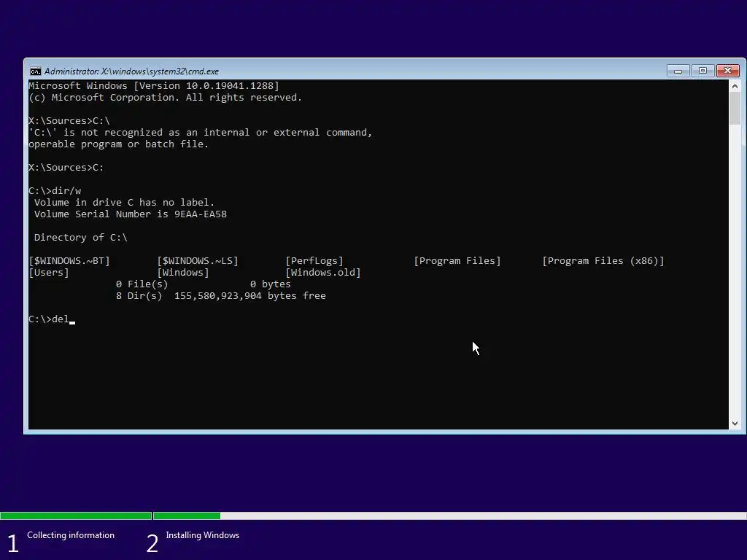Image resolution: width=747 pixels, height=560 pixels.
Task: Click the [Program Files] directory entry
Action: (x=457, y=260)
